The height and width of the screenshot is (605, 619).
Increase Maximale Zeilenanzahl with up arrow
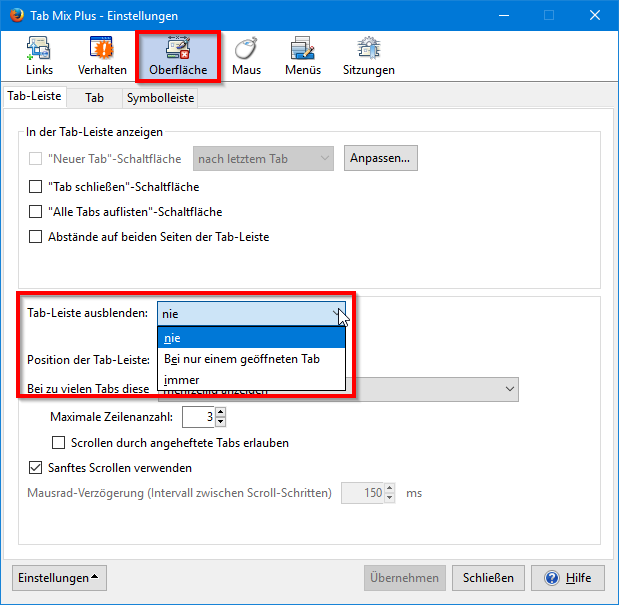[x=220, y=412]
